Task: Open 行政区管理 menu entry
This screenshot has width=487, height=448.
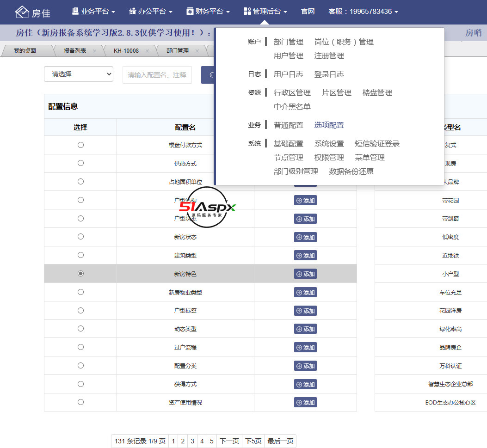Action: (292, 93)
